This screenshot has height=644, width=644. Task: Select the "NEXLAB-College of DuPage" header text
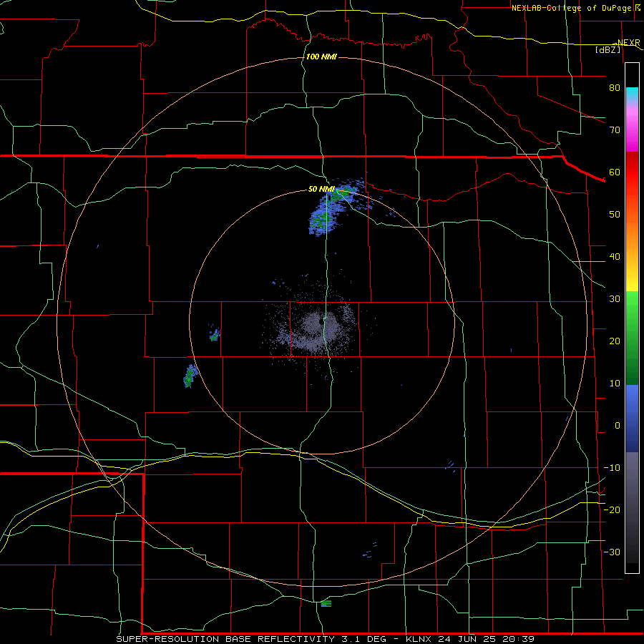(x=572, y=8)
